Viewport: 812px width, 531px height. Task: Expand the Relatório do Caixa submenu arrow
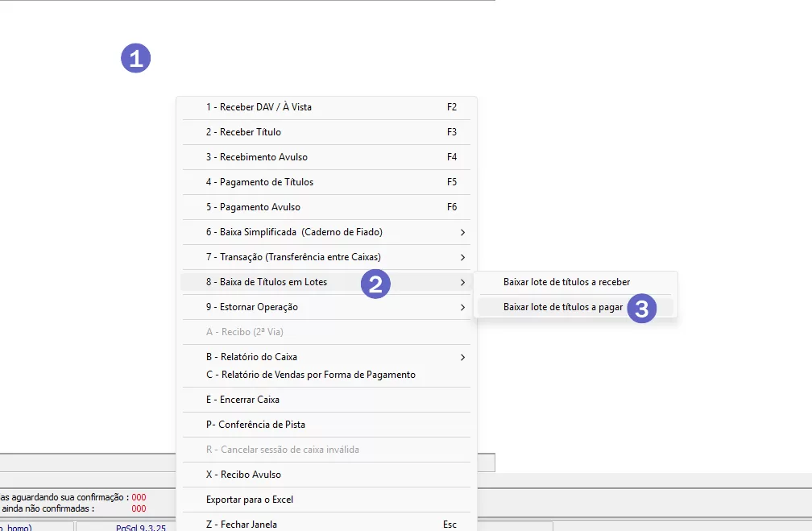tap(462, 357)
